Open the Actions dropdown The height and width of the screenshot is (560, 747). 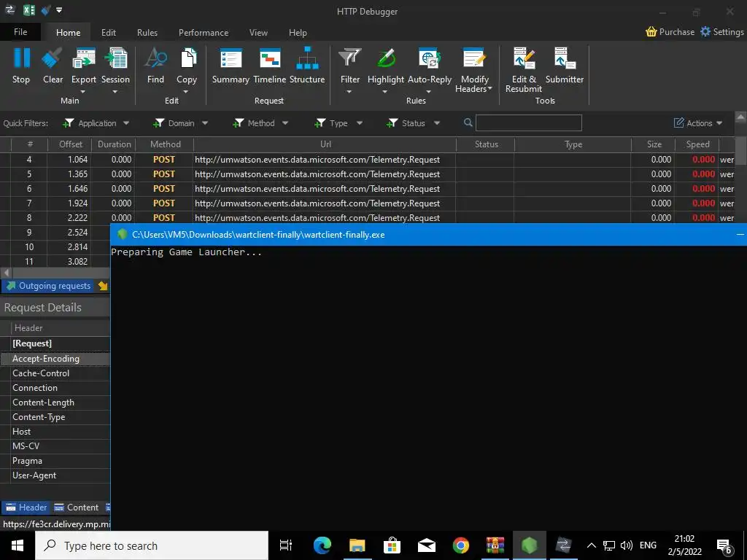click(x=698, y=123)
